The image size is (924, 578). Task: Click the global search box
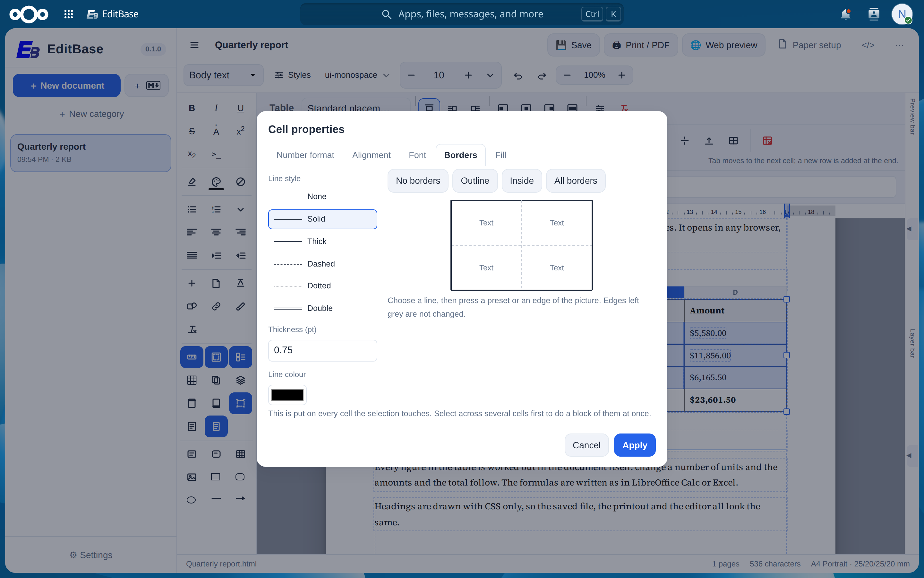point(462,14)
